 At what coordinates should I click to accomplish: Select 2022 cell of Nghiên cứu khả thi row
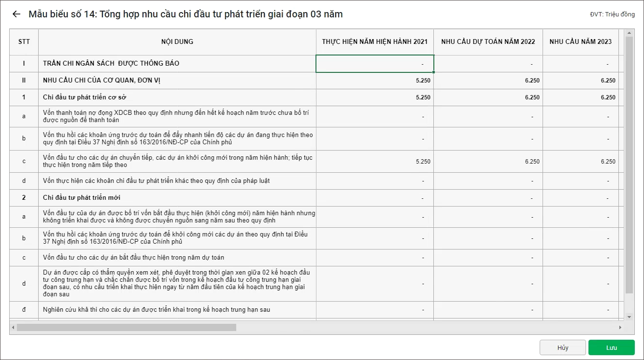pos(488,310)
